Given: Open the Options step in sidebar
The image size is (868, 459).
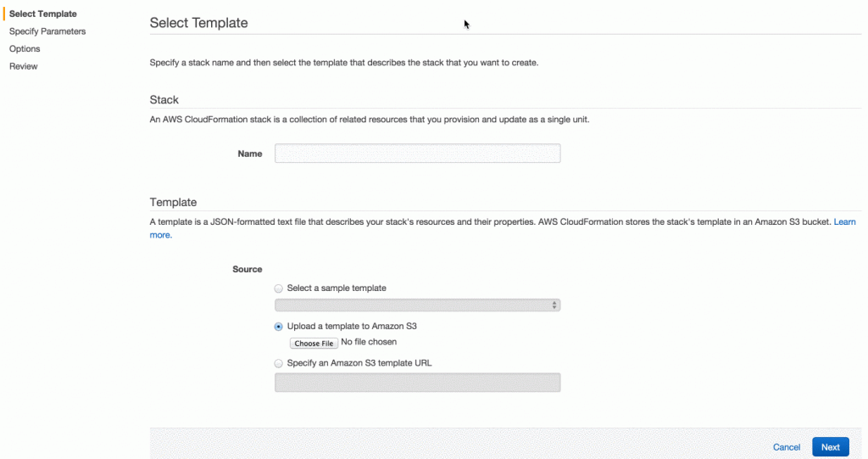Looking at the screenshot, I should [25, 49].
